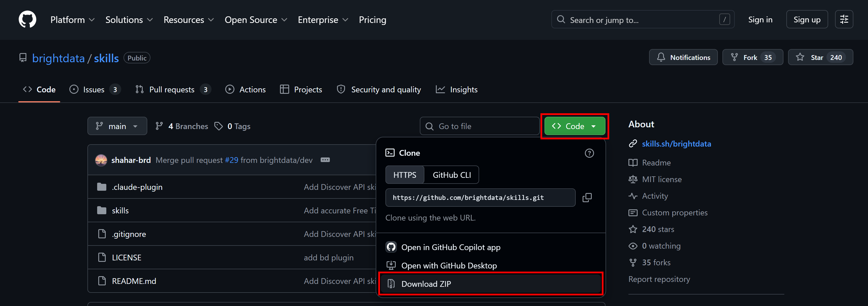
Task: Expand the Solutions menu
Action: (129, 20)
